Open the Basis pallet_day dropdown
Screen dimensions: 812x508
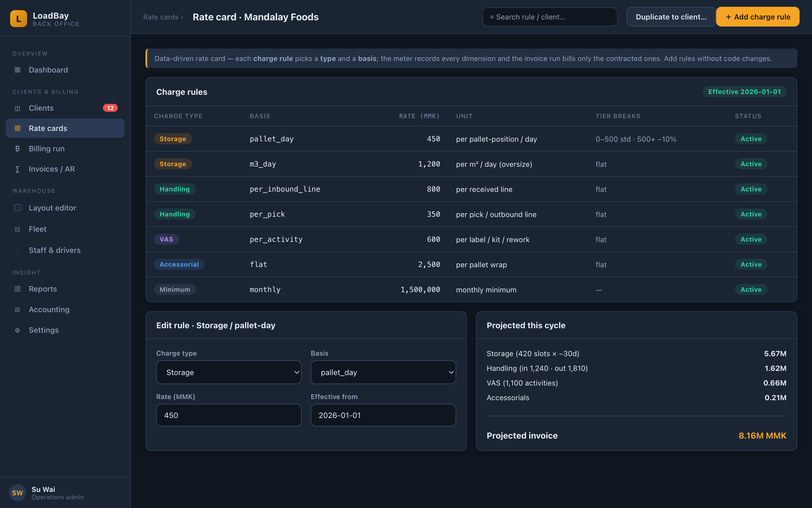pos(383,372)
